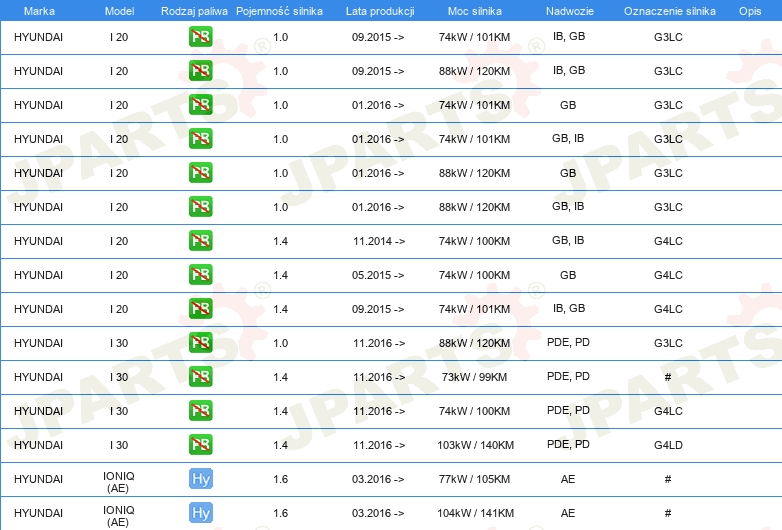Click AE body cell in 77kW / 105KM row
Viewport: 782px width, 530px height.
coord(568,479)
